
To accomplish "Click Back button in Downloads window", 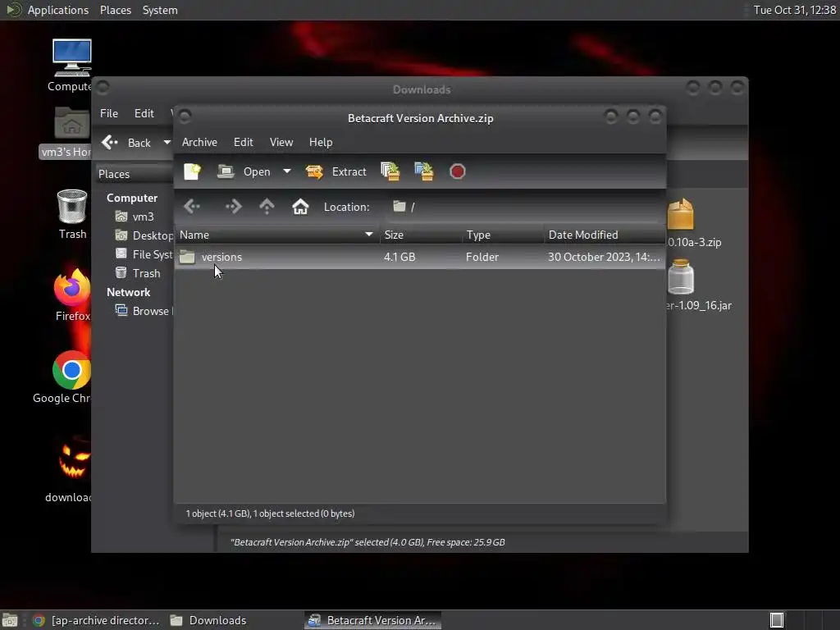I will [127, 143].
